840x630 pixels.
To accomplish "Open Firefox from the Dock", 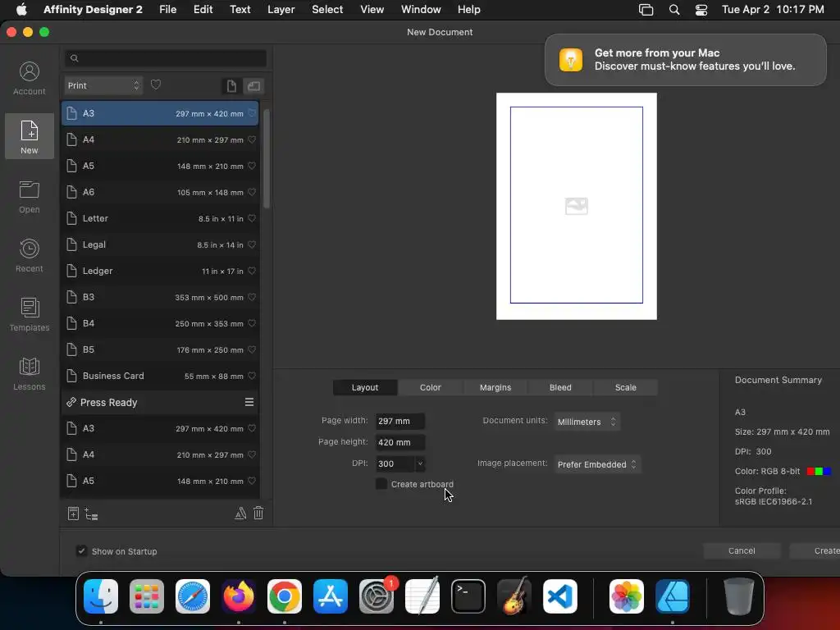I will [239, 596].
